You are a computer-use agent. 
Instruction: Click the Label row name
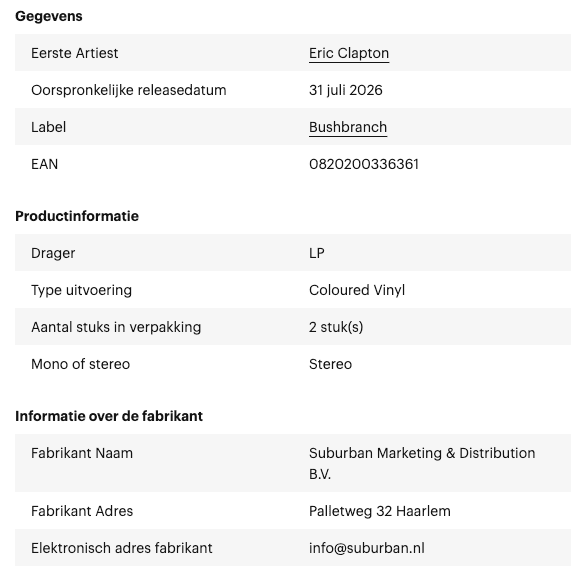point(48,127)
